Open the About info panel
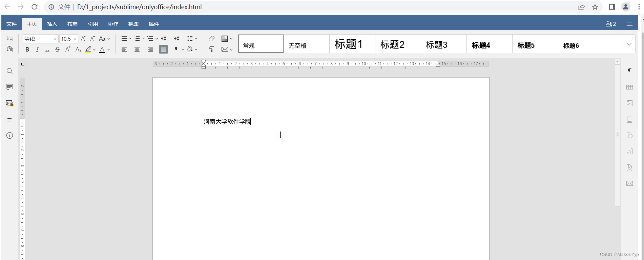The width and height of the screenshot is (644, 260). 9,136
